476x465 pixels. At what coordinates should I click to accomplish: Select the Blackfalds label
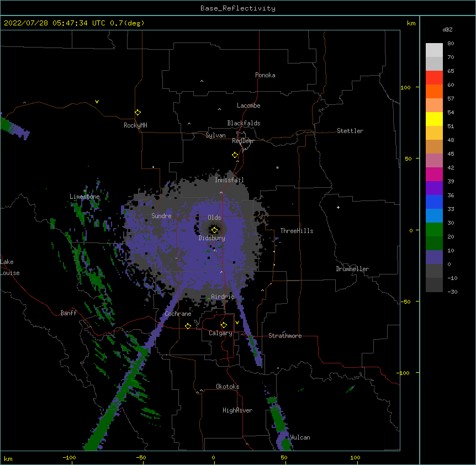pyautogui.click(x=244, y=123)
